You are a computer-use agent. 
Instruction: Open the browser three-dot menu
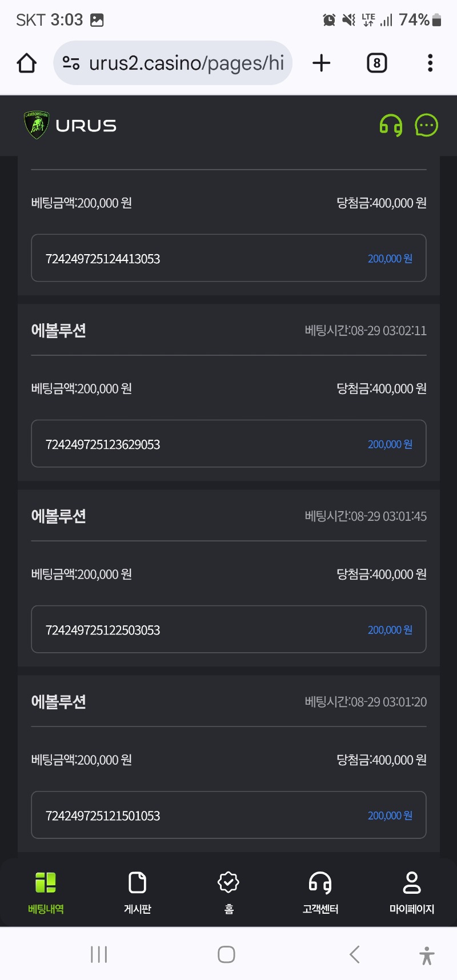[x=430, y=63]
